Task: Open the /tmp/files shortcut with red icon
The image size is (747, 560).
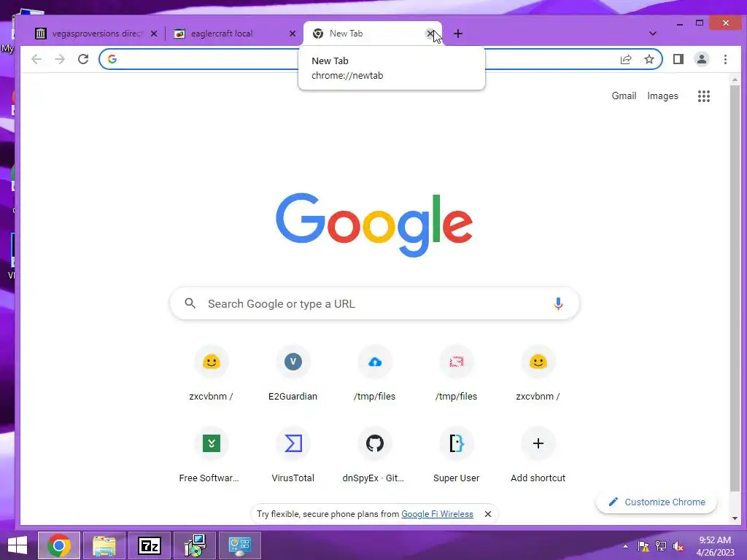Action: click(x=457, y=375)
